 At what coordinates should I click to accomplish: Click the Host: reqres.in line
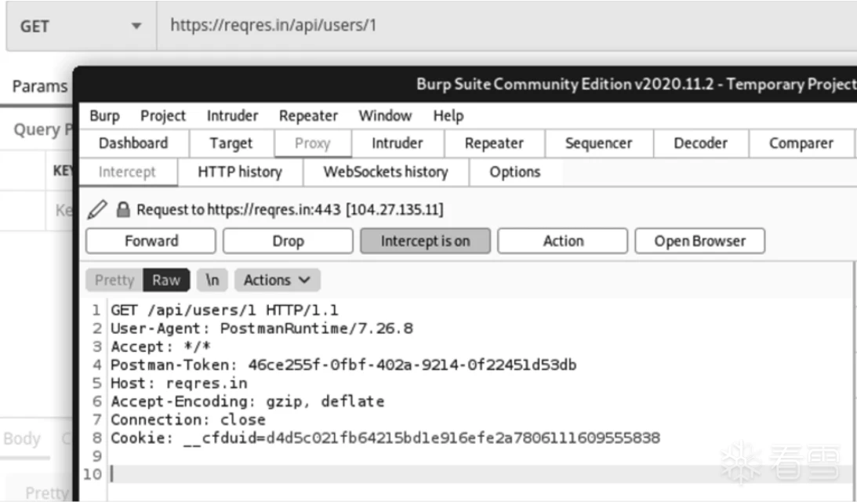pyautogui.click(x=179, y=383)
